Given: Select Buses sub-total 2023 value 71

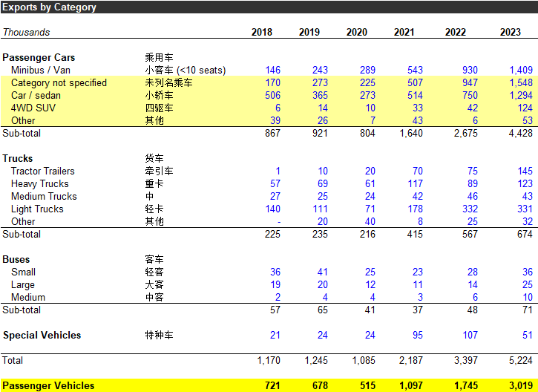Looking at the screenshot, I should (x=528, y=310).
